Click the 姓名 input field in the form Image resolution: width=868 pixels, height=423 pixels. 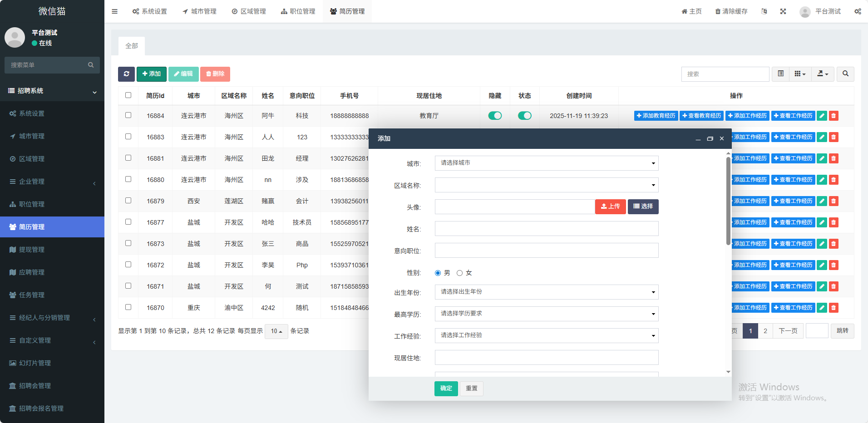point(546,229)
